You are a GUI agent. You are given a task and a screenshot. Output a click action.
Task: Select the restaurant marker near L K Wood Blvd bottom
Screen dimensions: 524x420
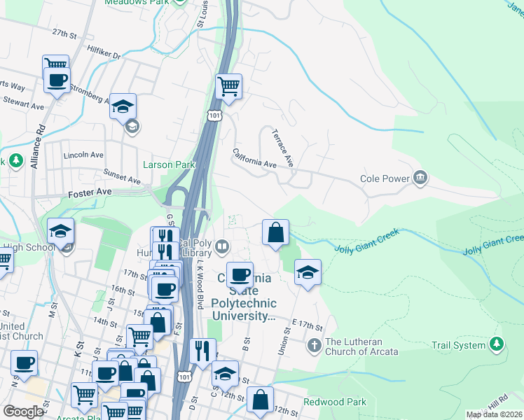pyautogui.click(x=203, y=351)
